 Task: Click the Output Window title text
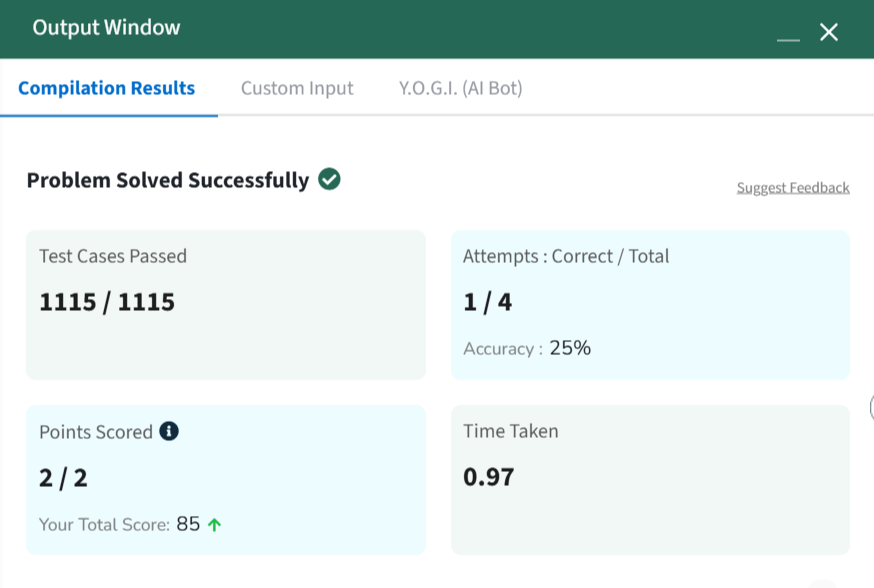click(x=106, y=27)
